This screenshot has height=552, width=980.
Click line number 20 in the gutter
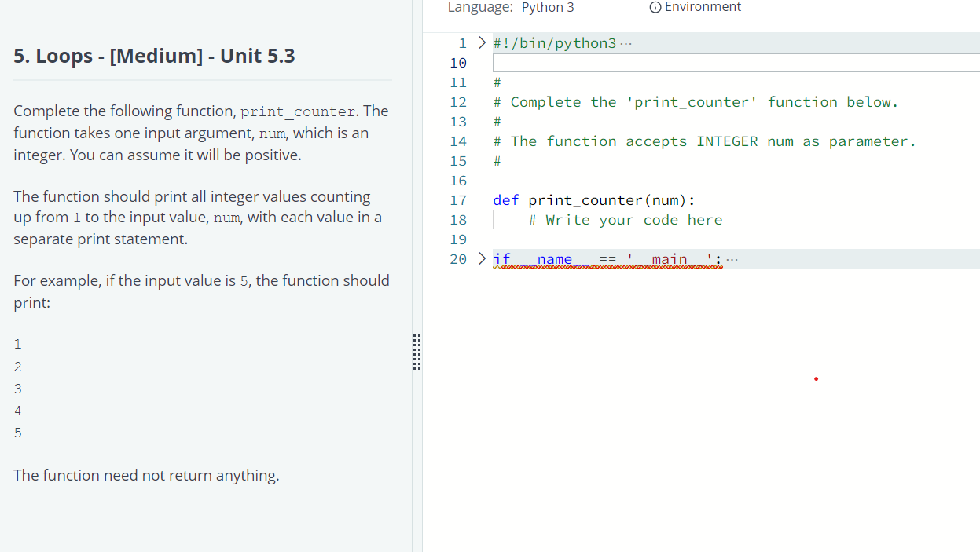click(x=458, y=258)
